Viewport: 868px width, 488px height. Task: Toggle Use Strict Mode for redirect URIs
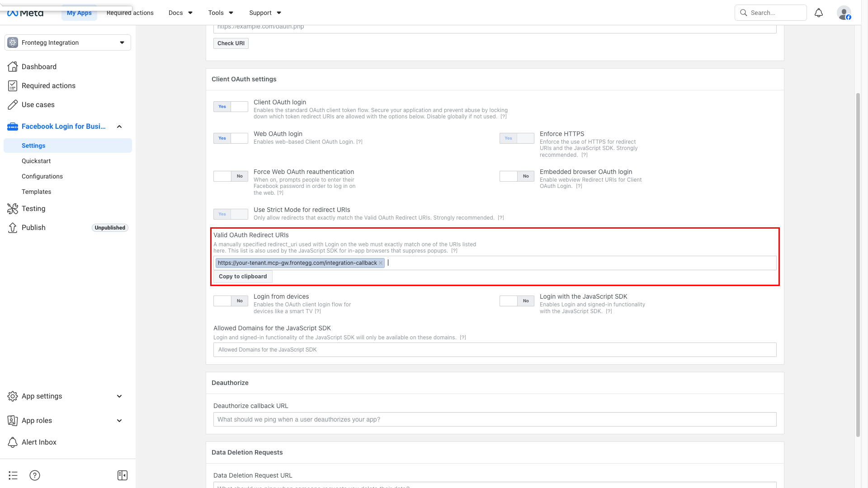coord(231,214)
